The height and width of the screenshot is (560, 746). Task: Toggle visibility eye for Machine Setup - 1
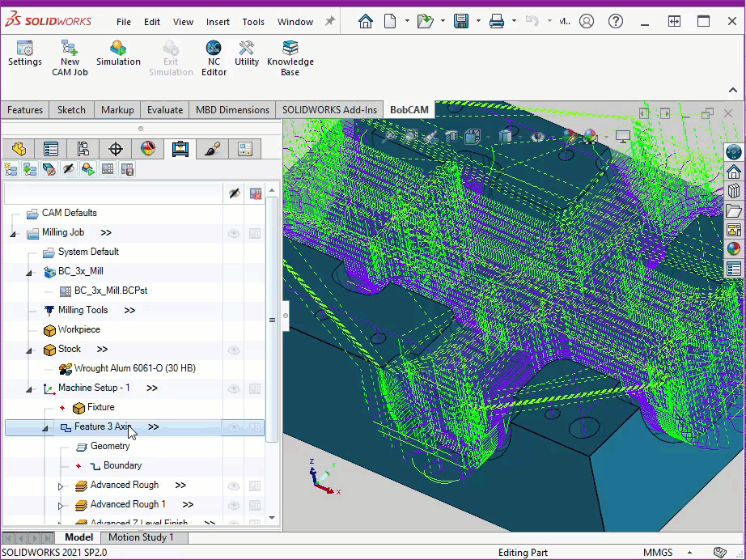[x=234, y=388]
